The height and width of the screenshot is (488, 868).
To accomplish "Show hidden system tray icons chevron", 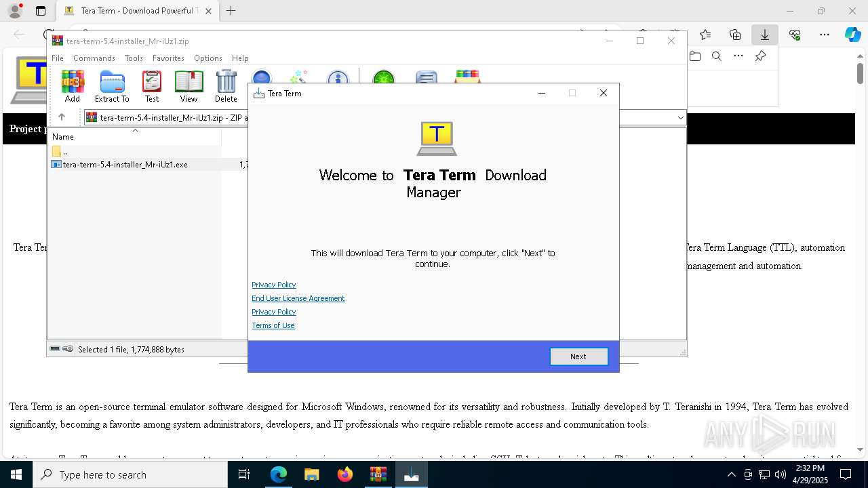I will (x=731, y=474).
